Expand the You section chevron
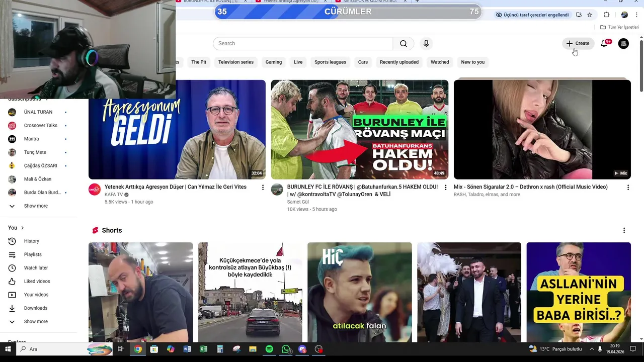This screenshot has width=644, height=362. click(22, 228)
